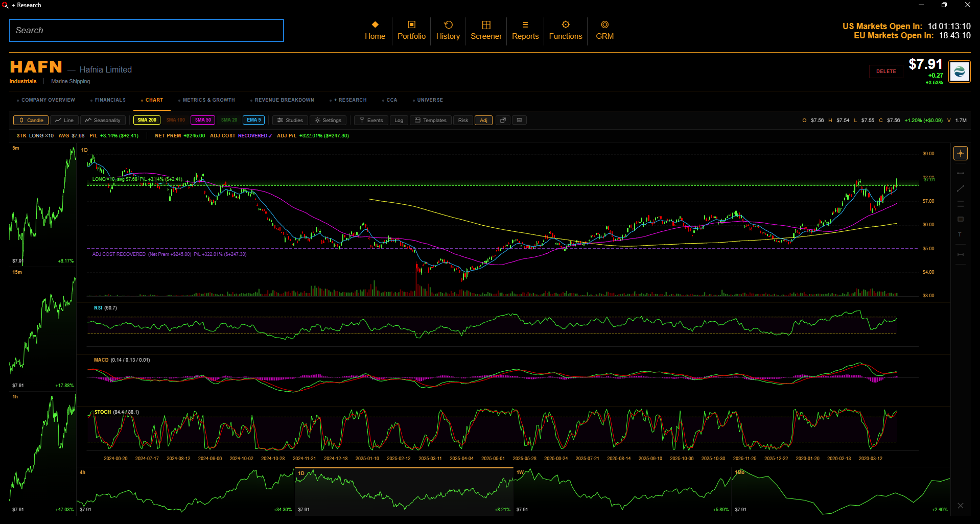980x524 pixels.
Task: Toggle the Adj price adjustment
Action: (x=483, y=120)
